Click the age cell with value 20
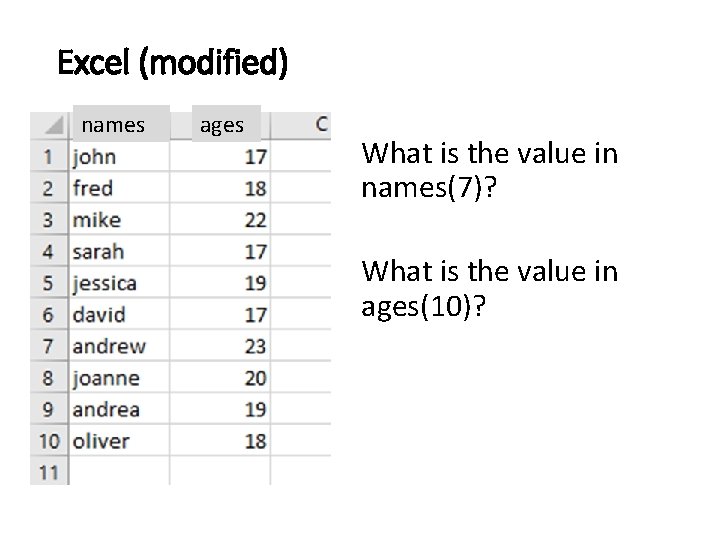Image resolution: width=720 pixels, height=540 pixels. 220,377
